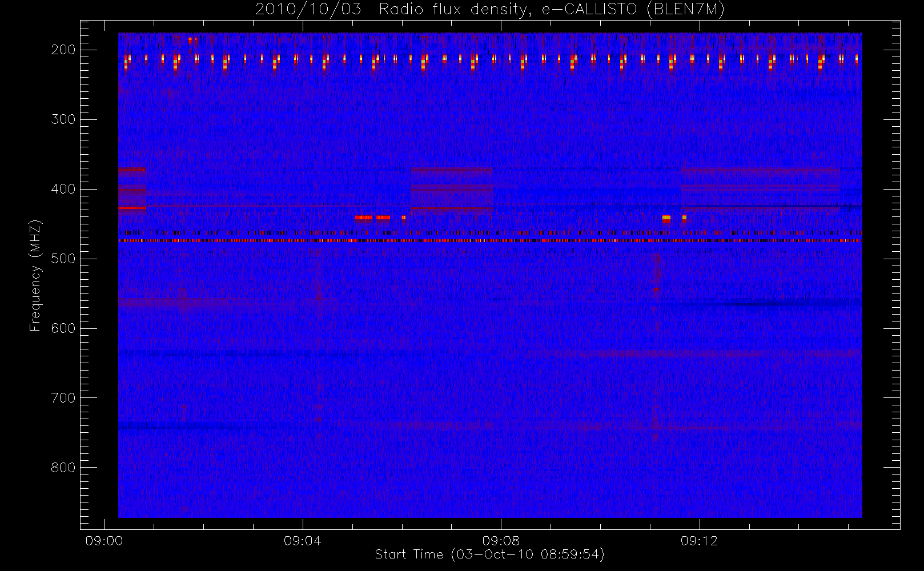
Task: Click the 200 frequency tick label
Action: click(63, 50)
